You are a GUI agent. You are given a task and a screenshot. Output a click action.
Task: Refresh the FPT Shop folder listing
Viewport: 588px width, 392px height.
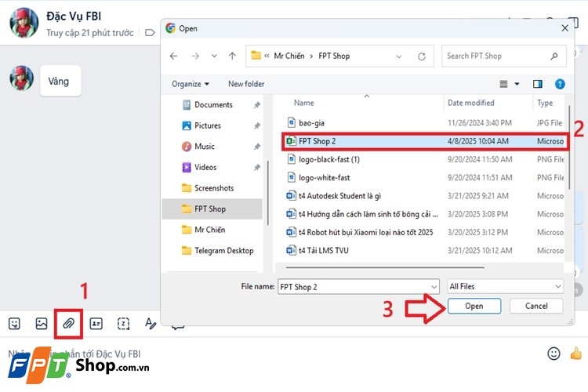pos(422,56)
